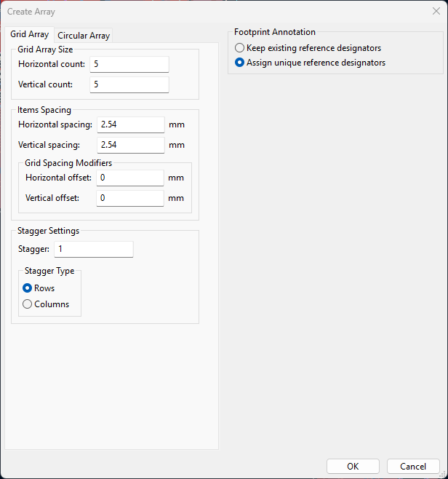This screenshot has height=479, width=448.
Task: Click the Horizontal count input field
Action: [129, 64]
